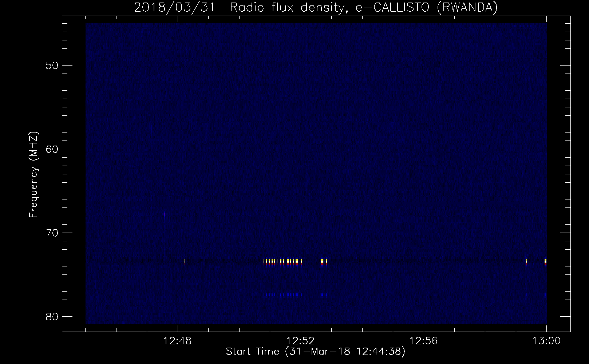
Task: Click the bright burst just after 12:52
Action: (324, 263)
